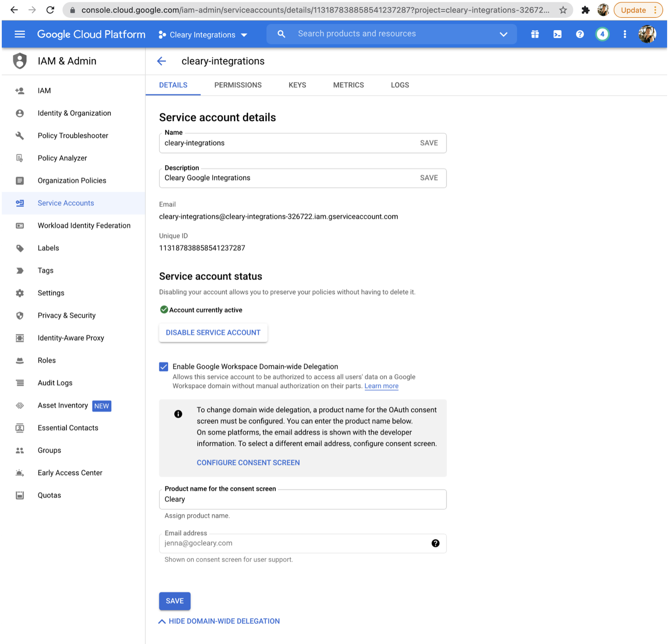Click the browser back arrow
668x644 pixels.
[14, 10]
